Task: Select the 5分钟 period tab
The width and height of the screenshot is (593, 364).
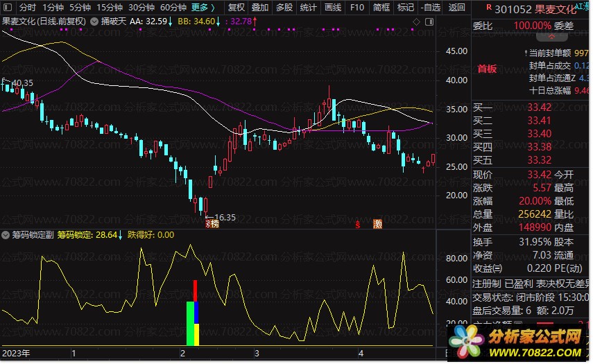Action: click(80, 7)
